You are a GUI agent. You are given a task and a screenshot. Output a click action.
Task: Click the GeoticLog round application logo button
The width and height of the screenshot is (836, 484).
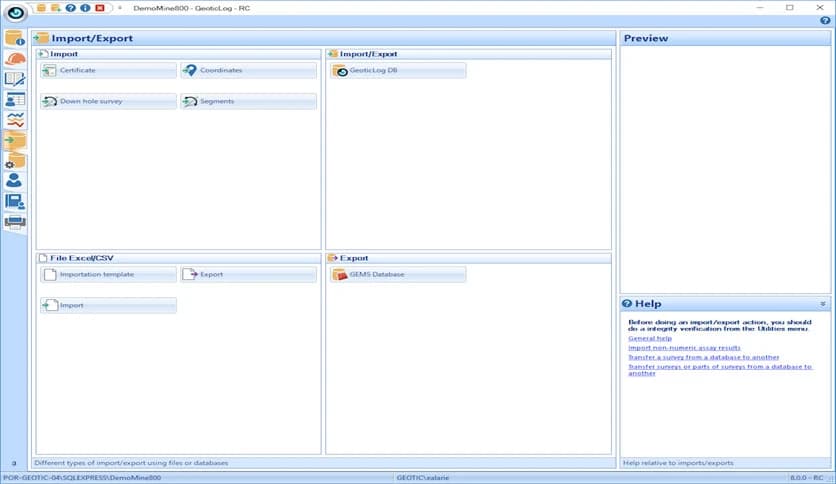pos(15,13)
